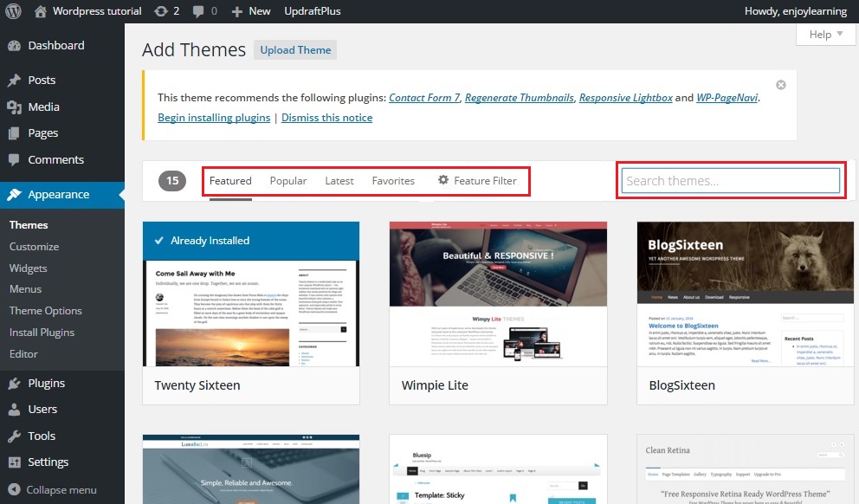Click the Media icon in sidebar
Image resolution: width=859 pixels, height=504 pixels.
point(14,107)
